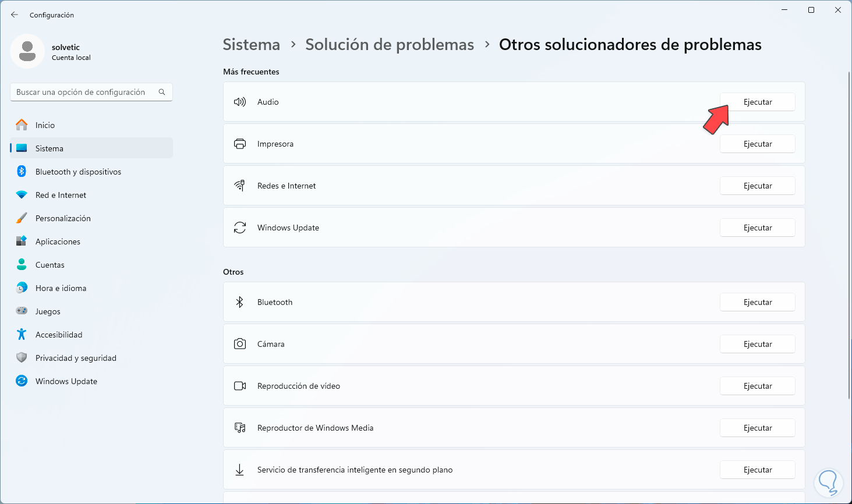
Task: Run the Reproducción de vídeo troubleshooter
Action: (x=757, y=386)
